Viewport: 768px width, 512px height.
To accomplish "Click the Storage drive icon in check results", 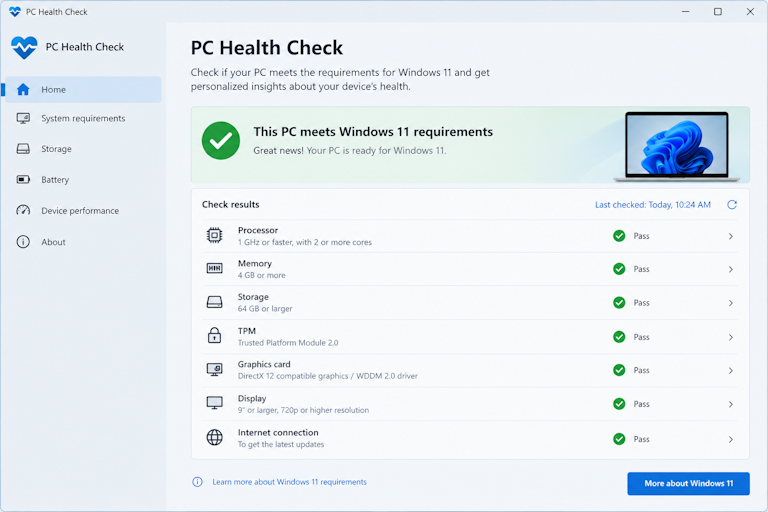I will (214, 302).
